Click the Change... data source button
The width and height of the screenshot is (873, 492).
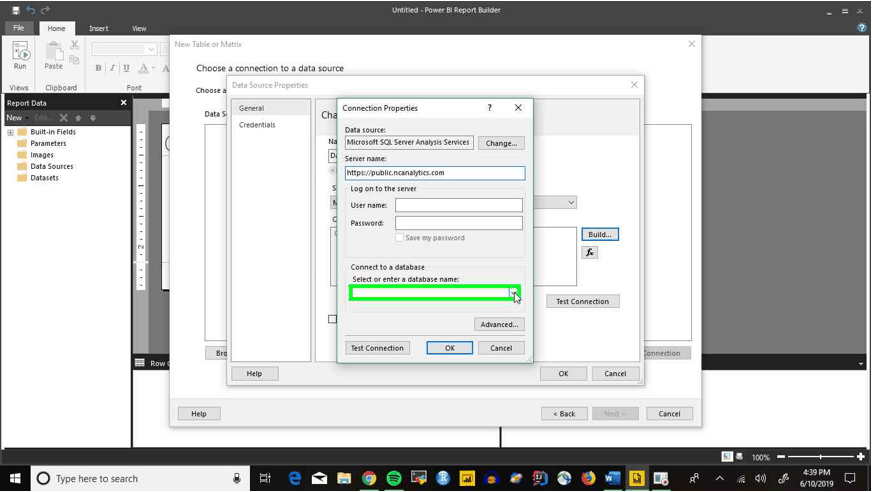coord(501,143)
